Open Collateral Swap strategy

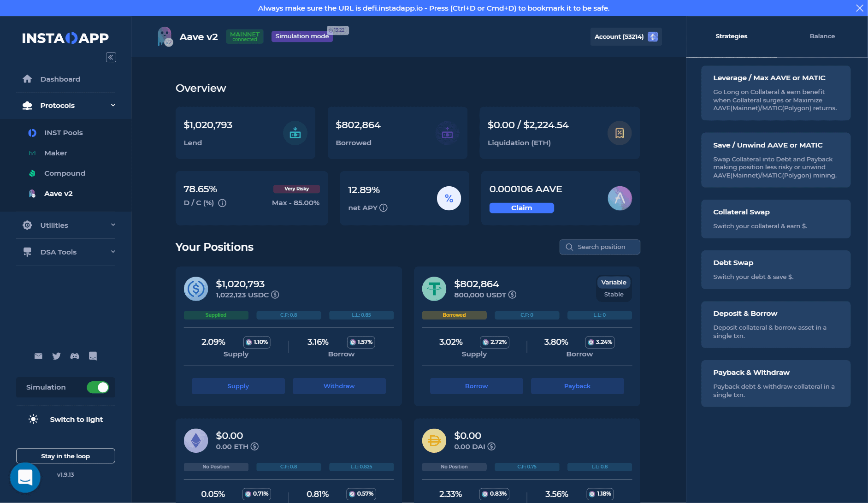(776, 219)
